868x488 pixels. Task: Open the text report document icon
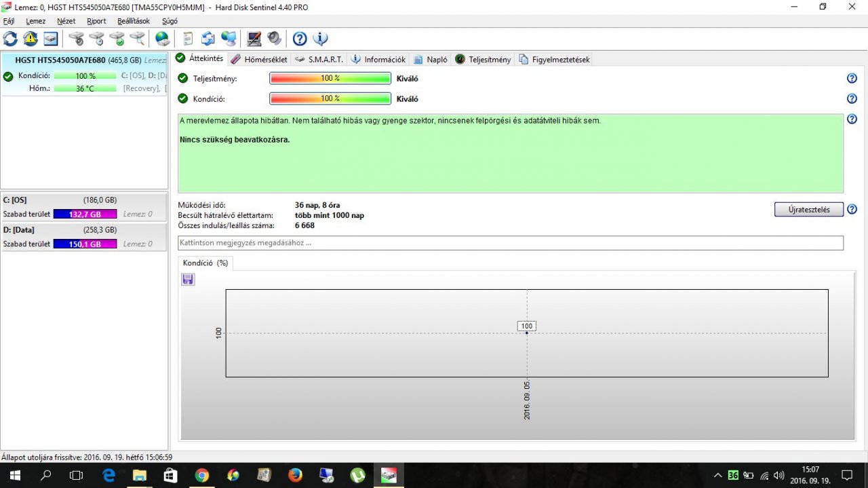click(x=188, y=39)
